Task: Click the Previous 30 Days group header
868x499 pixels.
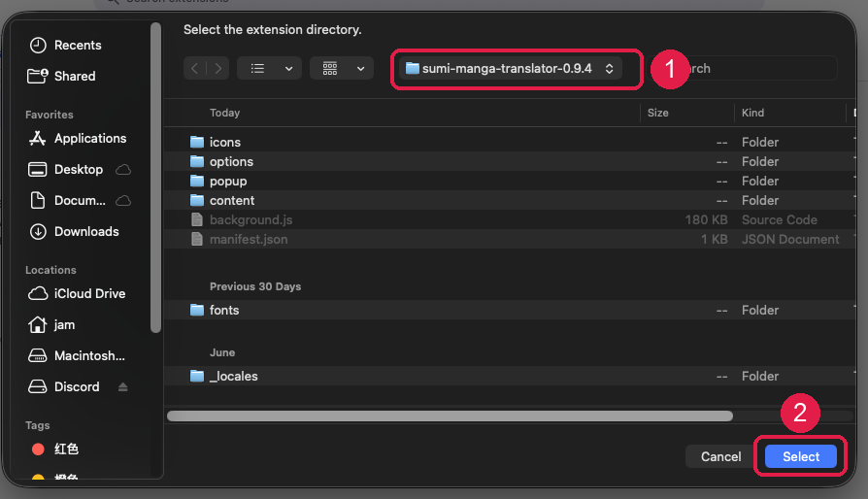Action: click(255, 286)
